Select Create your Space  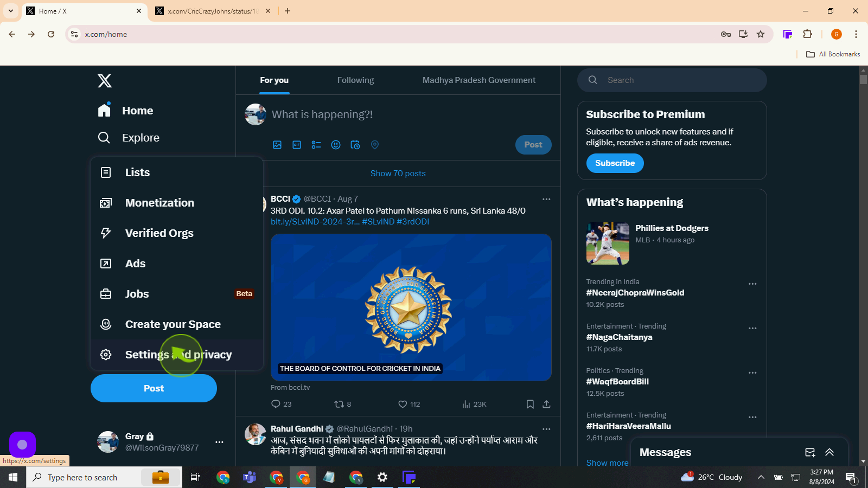point(177,324)
